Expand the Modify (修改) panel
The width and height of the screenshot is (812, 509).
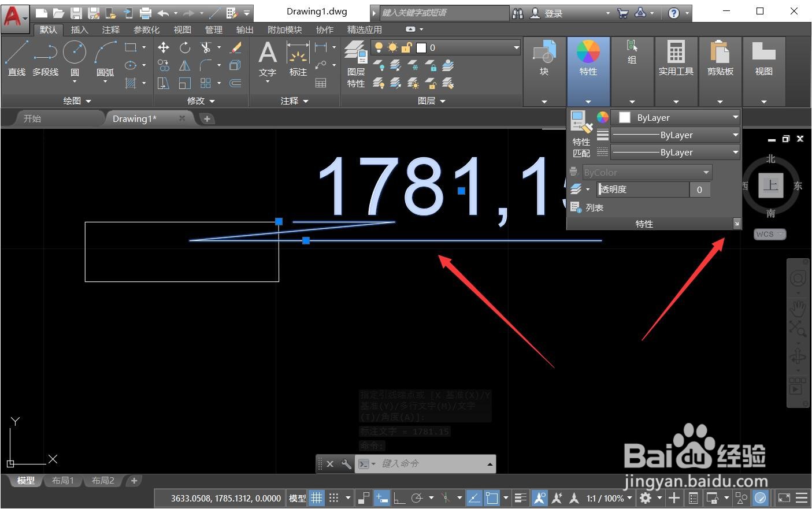click(x=201, y=101)
